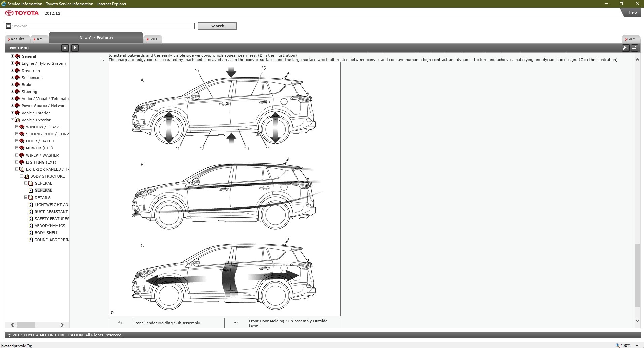Open the EWD tab
This screenshot has width=644, height=348.
pos(153,39)
